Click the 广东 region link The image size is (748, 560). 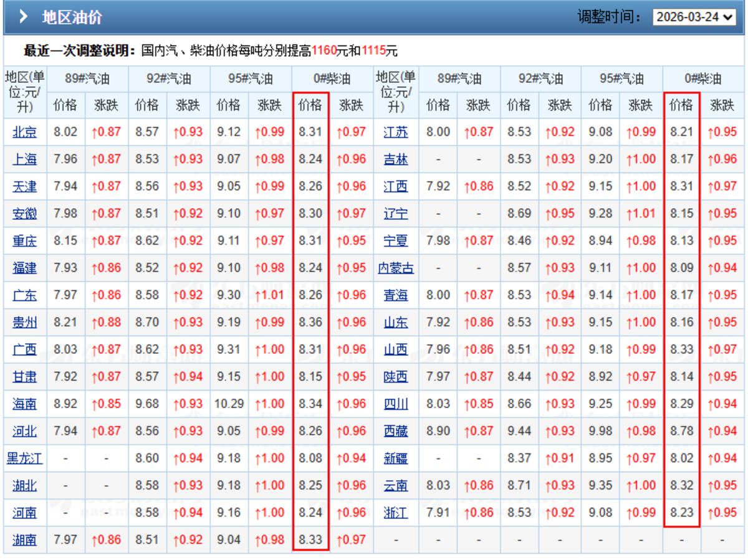(x=24, y=295)
